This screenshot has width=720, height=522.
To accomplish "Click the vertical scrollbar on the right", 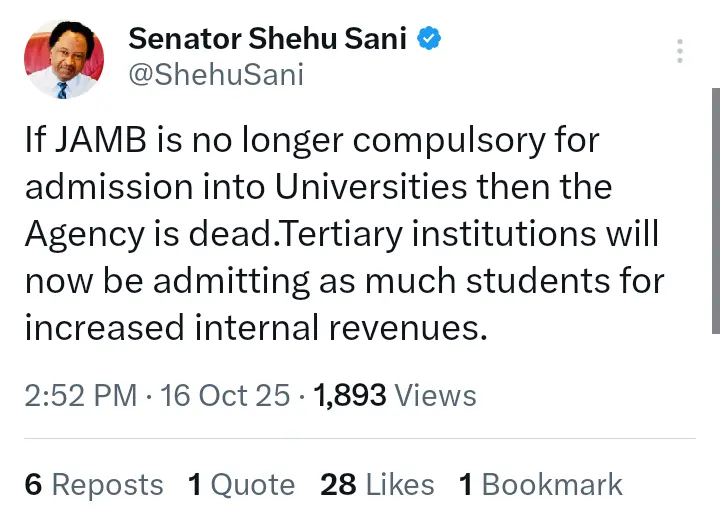I will tap(714, 210).
